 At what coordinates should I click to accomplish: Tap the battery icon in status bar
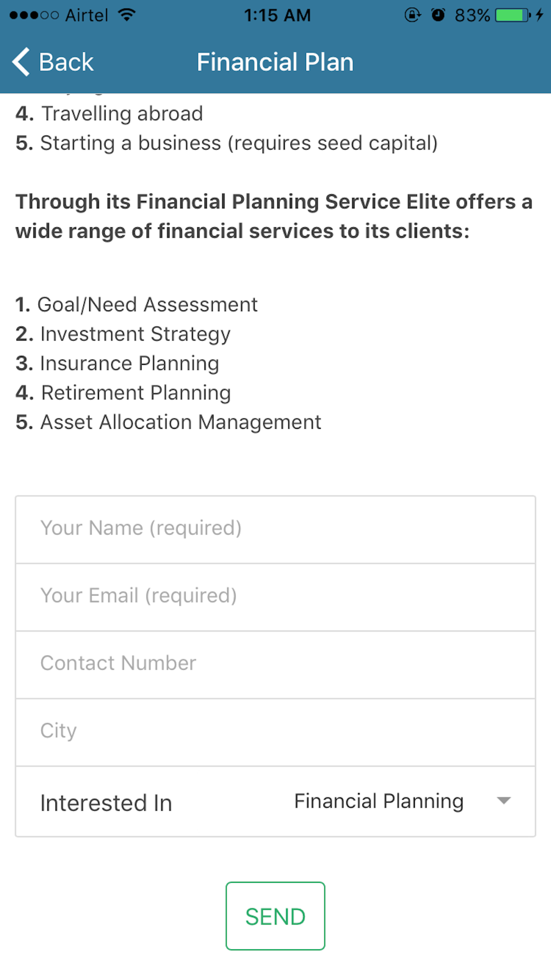(512, 15)
